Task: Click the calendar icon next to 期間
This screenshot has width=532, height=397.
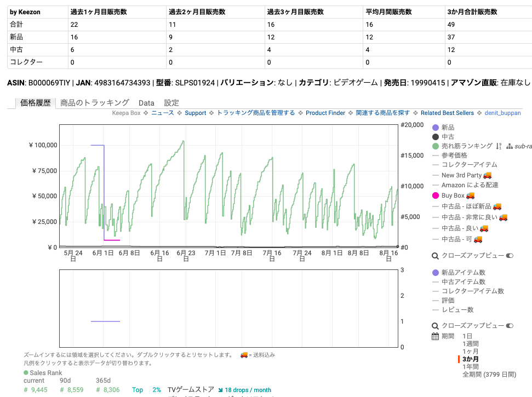Action: (435, 336)
